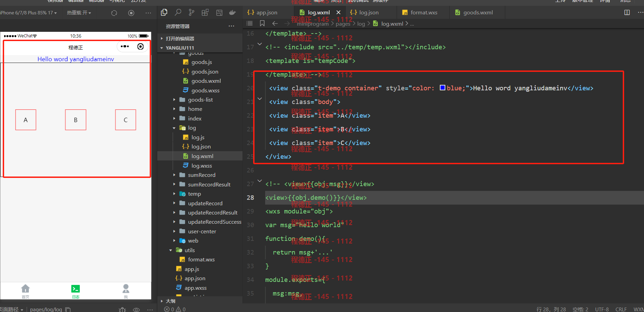Tap box C in the simulator
The width and height of the screenshot is (644, 312).
click(x=126, y=120)
